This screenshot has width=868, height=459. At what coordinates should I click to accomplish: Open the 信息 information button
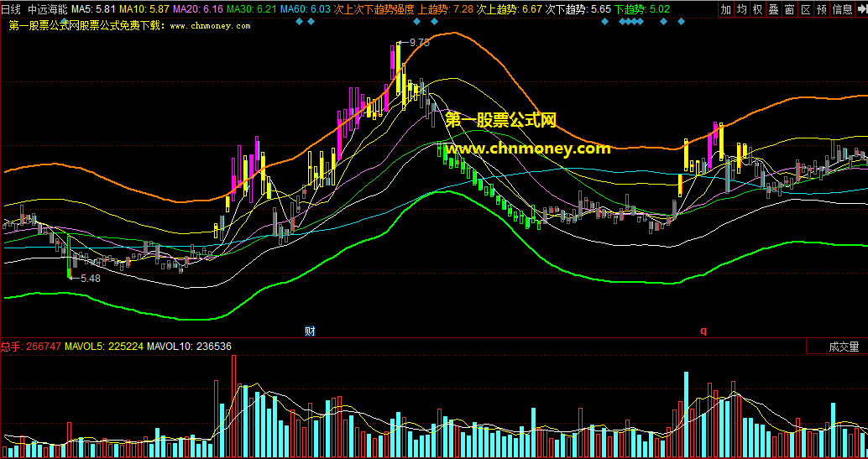click(843, 9)
